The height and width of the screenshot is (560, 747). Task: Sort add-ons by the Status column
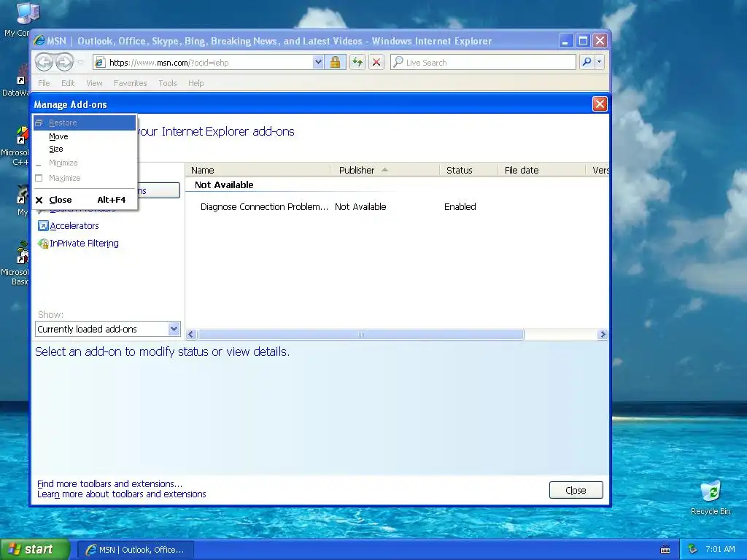pyautogui.click(x=468, y=170)
